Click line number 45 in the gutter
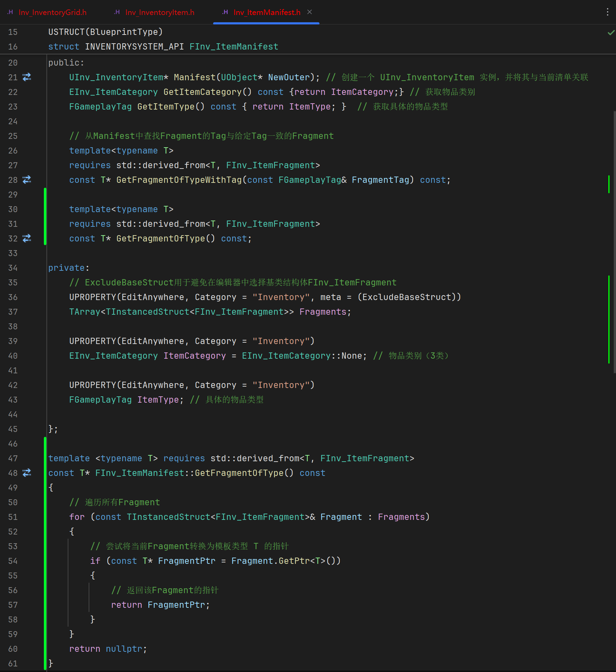The height and width of the screenshot is (672, 616). coord(13,429)
